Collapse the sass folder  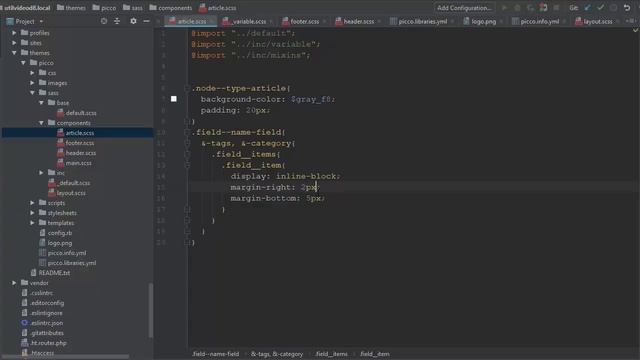pyautogui.click(x=32, y=93)
